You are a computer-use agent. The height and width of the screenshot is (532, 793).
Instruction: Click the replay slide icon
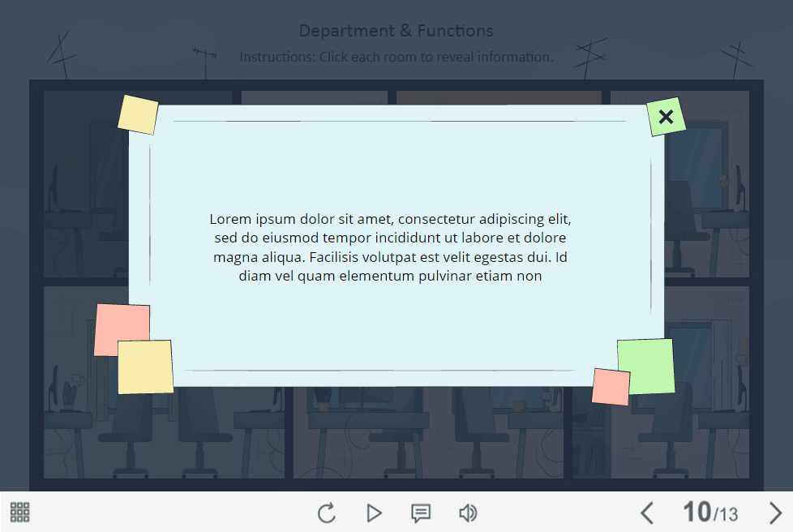pos(327,513)
